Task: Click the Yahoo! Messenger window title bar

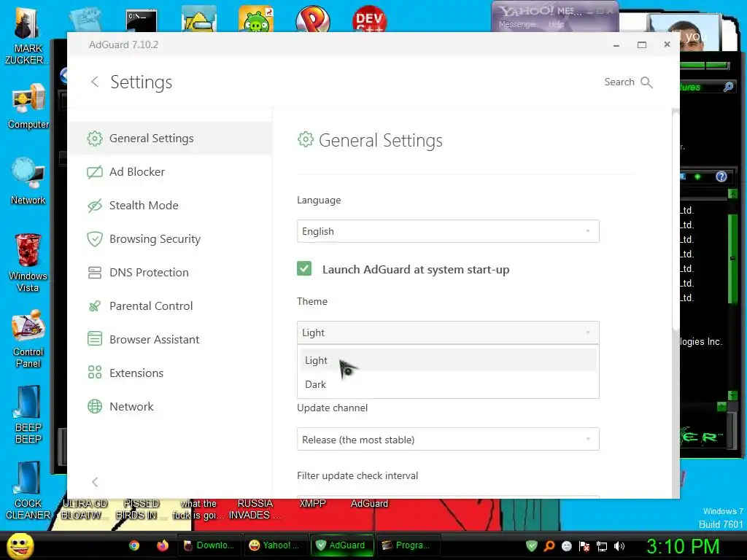Action: (554, 11)
